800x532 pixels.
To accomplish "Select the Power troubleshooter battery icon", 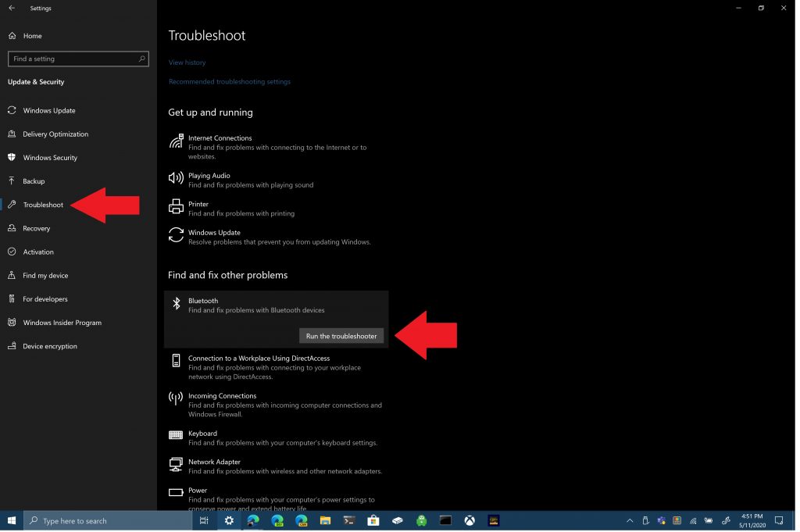I will (177, 494).
